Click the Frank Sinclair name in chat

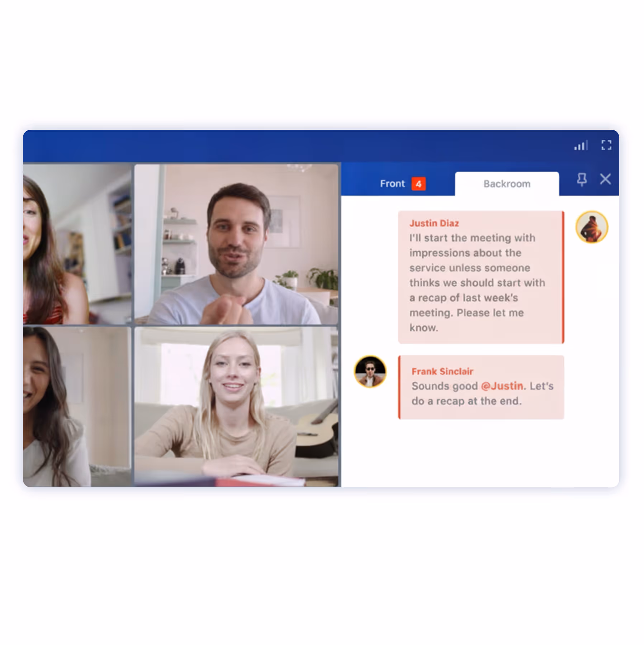pos(442,372)
